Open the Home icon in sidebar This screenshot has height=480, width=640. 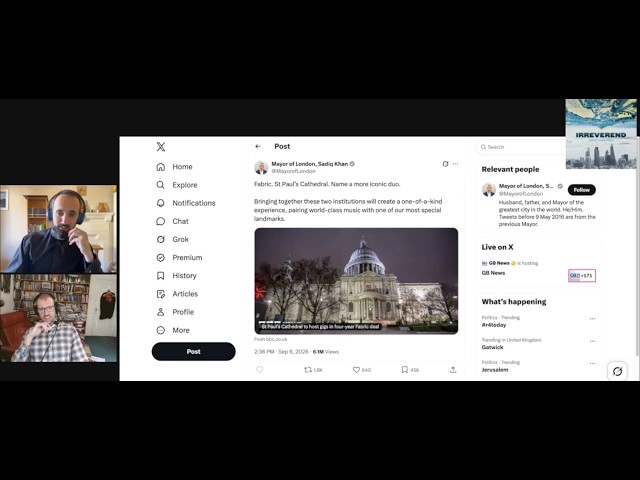point(161,167)
